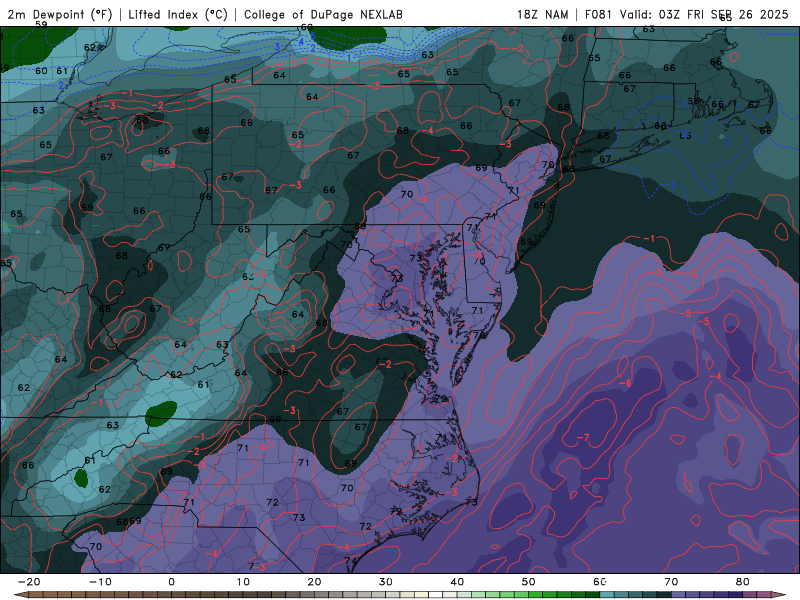Click the -10 label on the color scale
The image size is (800, 600).
[x=100, y=582]
